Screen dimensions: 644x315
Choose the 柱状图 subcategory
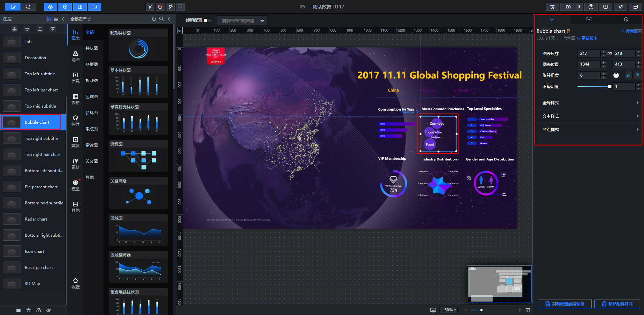click(x=92, y=48)
